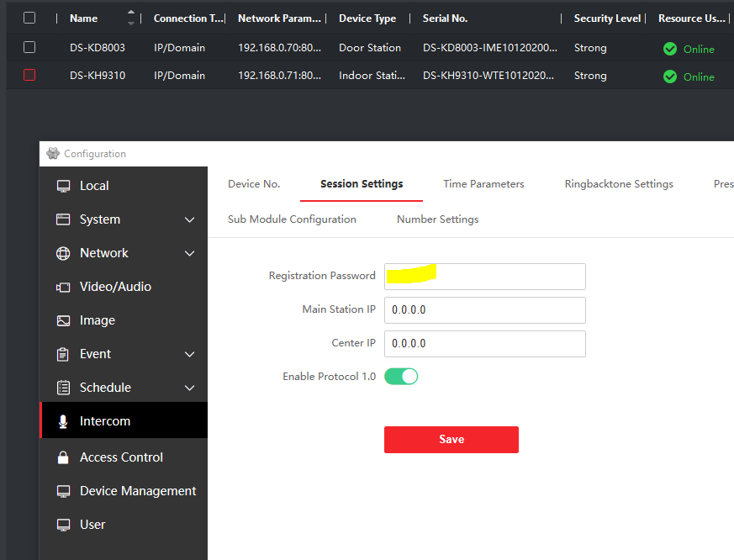This screenshot has height=560, width=734.
Task: Expand the Schedule section chevron
Action: (189, 388)
